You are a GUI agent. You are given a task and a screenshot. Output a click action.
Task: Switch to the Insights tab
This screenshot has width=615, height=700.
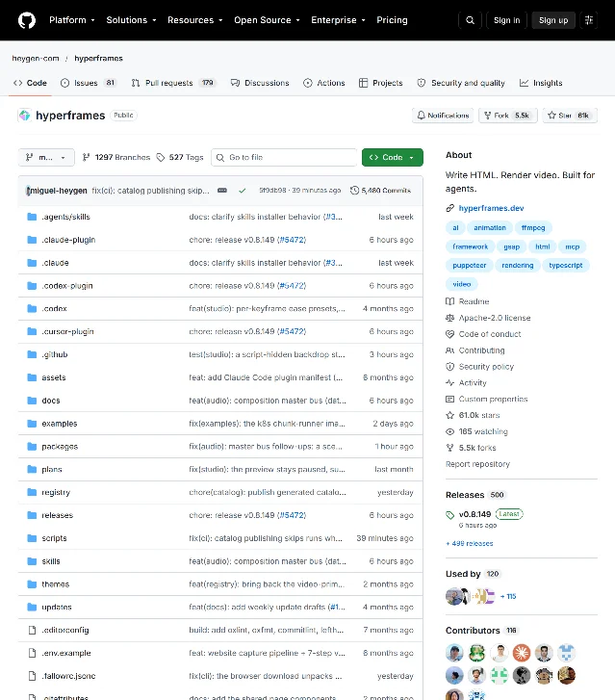click(x=541, y=83)
